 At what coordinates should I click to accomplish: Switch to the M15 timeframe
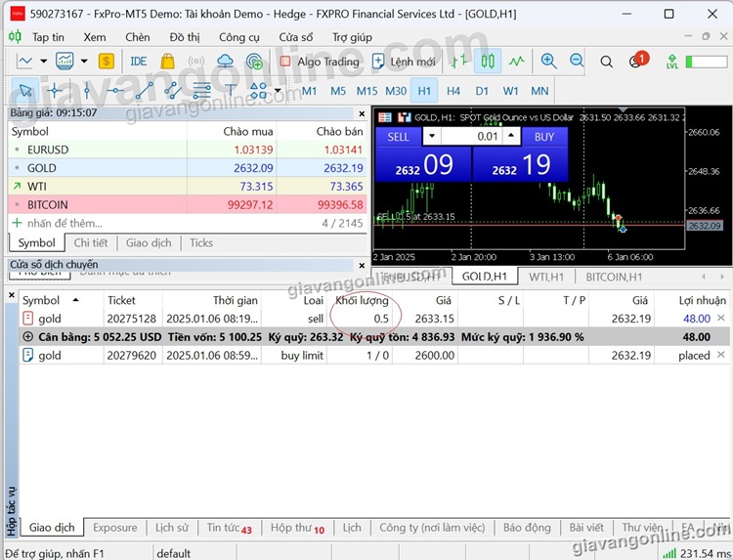point(366,91)
